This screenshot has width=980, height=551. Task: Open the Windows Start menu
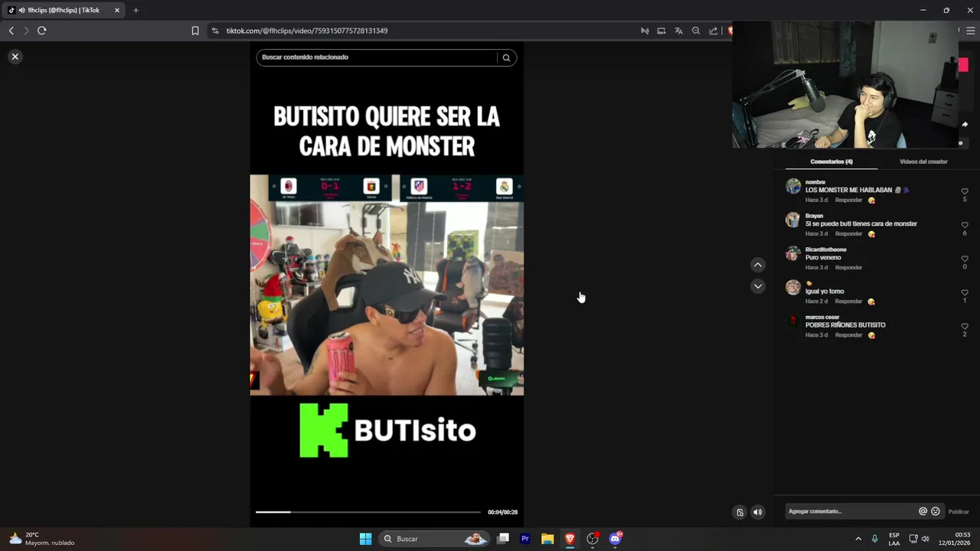[x=365, y=539]
